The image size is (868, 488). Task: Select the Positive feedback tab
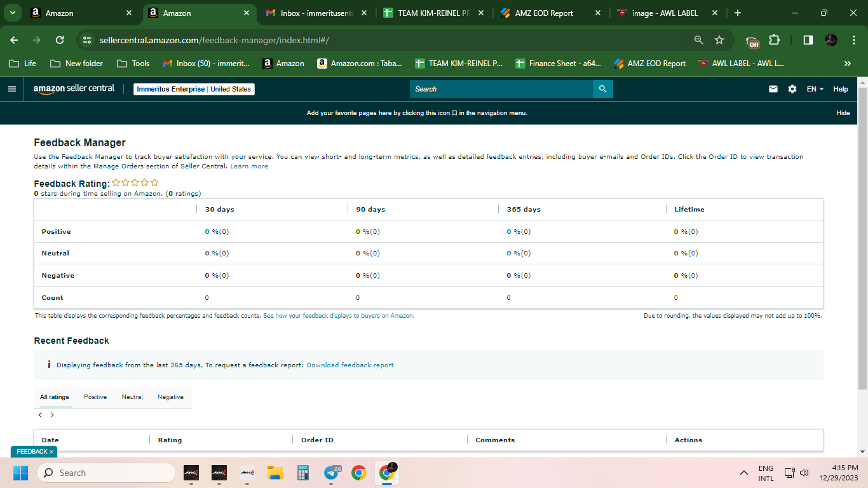point(95,397)
